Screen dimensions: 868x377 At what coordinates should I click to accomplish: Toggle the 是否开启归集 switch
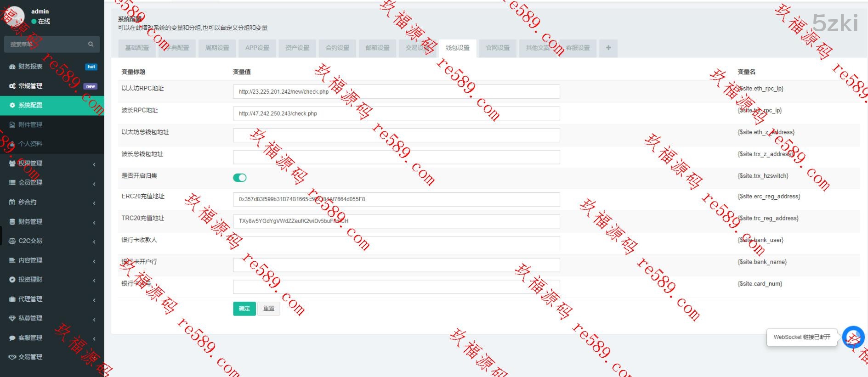pos(239,178)
